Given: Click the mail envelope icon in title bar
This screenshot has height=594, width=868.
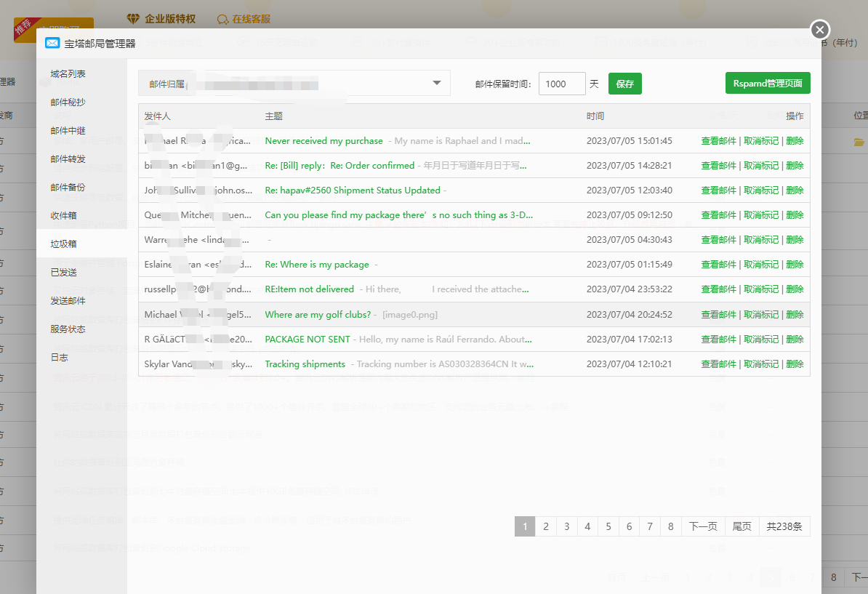Looking at the screenshot, I should pos(52,44).
